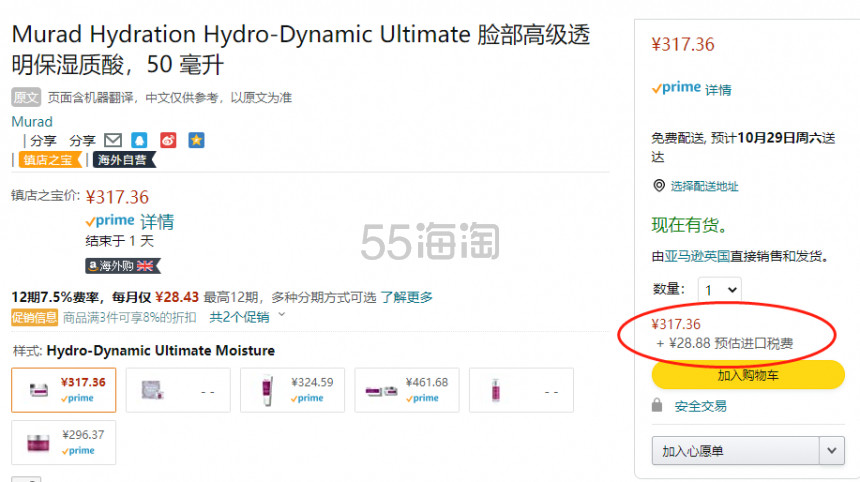
Task: Select the ¥324.59 style option
Action: pyautogui.click(x=292, y=390)
